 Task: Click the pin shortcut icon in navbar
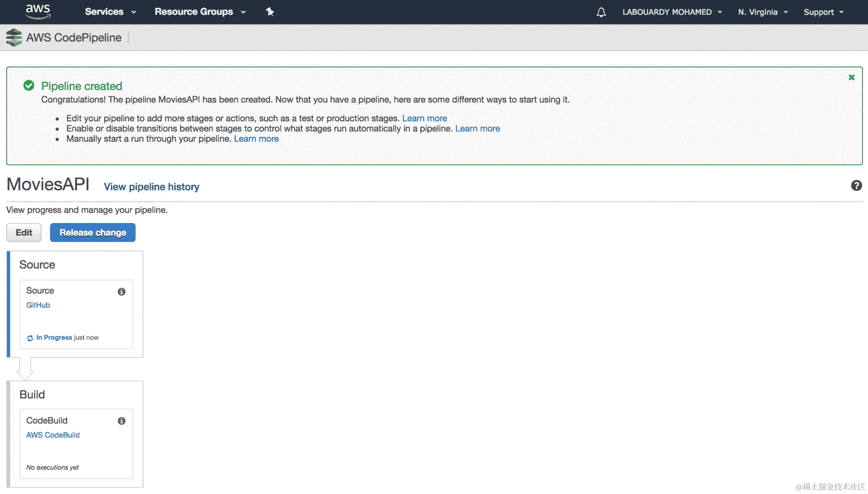coord(270,12)
